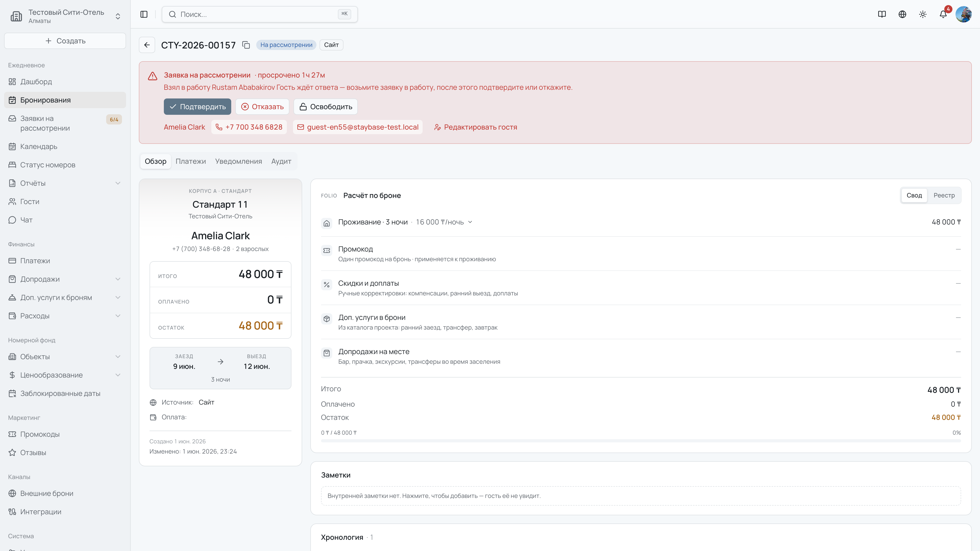
Task: Open Доп. услуги в брони row
Action: (641, 322)
